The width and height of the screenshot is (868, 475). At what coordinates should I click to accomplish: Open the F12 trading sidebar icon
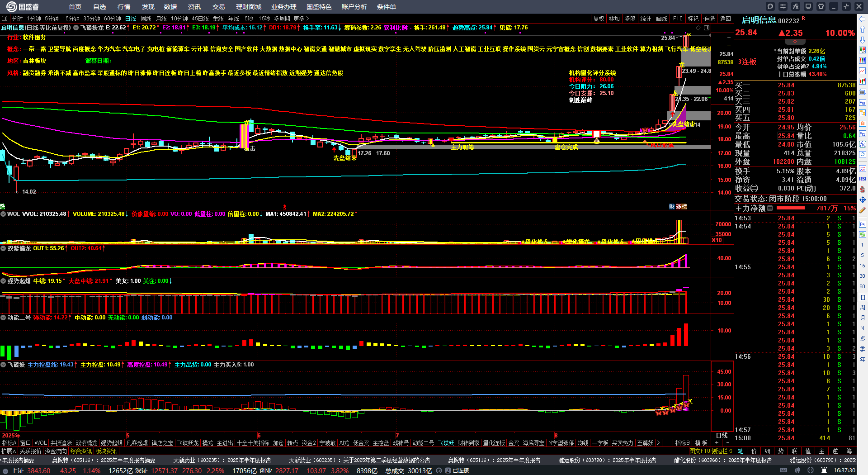pos(863,134)
